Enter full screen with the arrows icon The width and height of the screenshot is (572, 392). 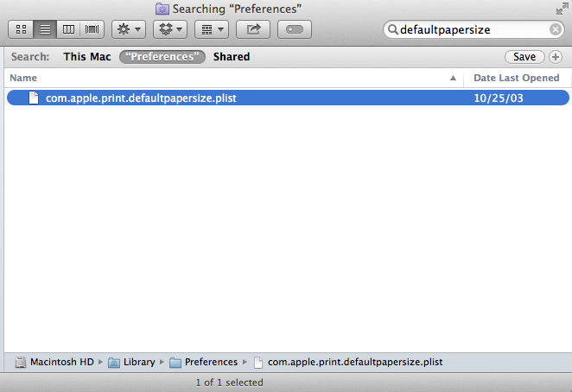(x=562, y=9)
